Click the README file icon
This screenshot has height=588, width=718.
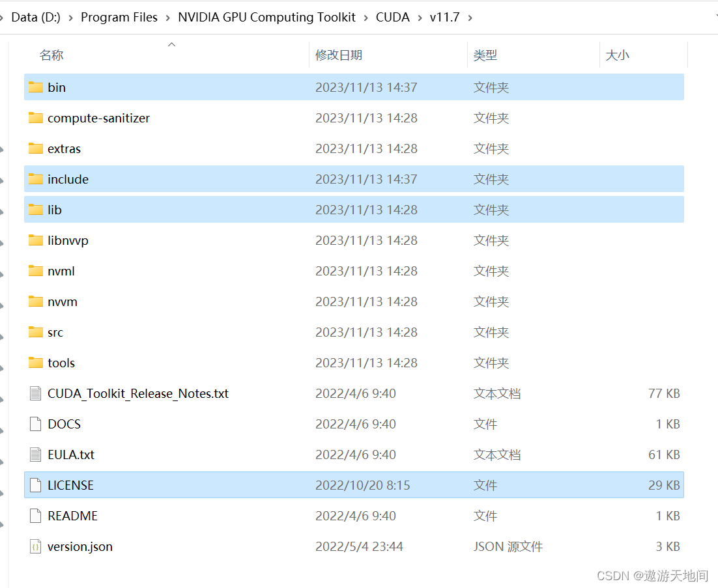pyautogui.click(x=36, y=516)
